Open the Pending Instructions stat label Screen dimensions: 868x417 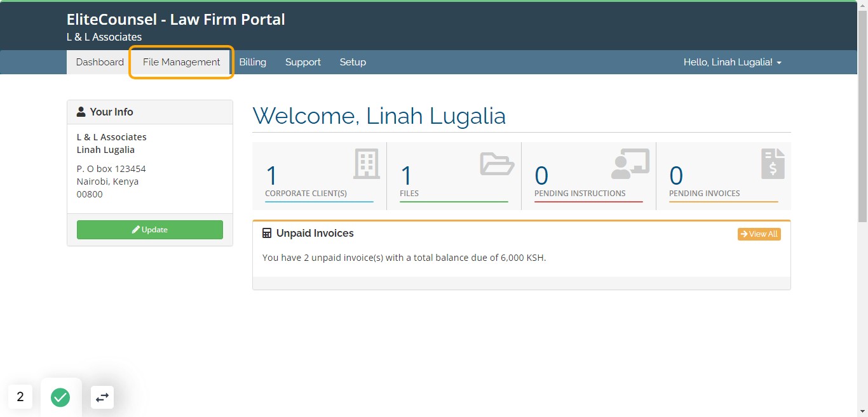pyautogui.click(x=580, y=194)
